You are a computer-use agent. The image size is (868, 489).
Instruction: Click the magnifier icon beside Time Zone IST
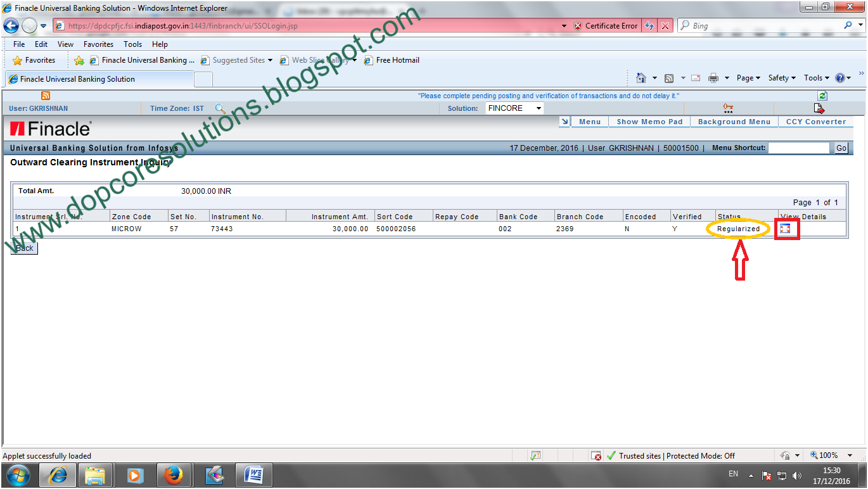click(220, 108)
